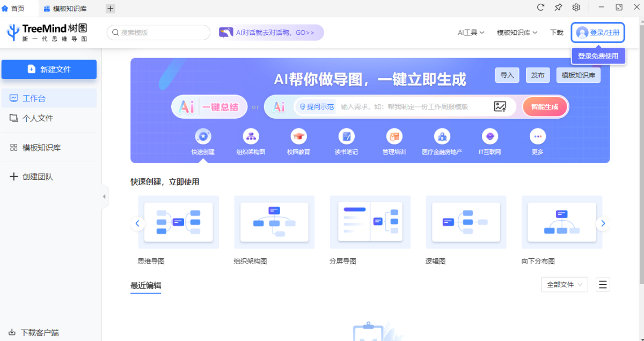
Task: Open 个人文件 in the sidebar
Action: (x=38, y=118)
